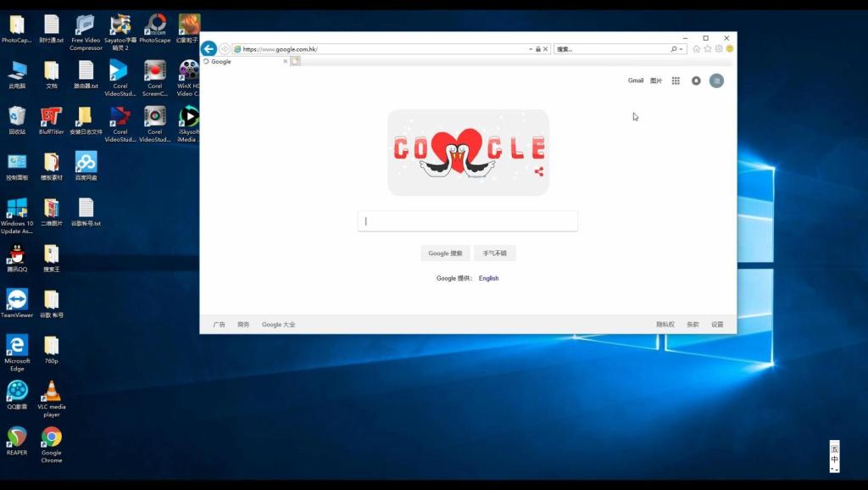Open a new tab with the blank tab button
The image size is (868, 490).
click(x=296, y=61)
